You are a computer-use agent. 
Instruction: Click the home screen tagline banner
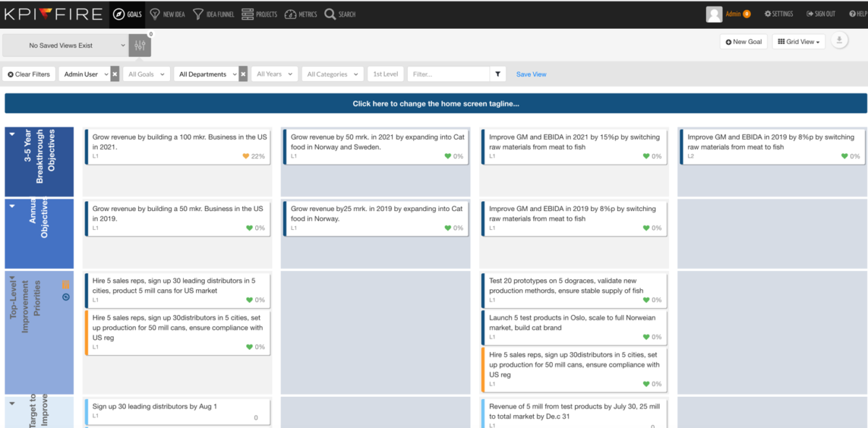[435, 103]
